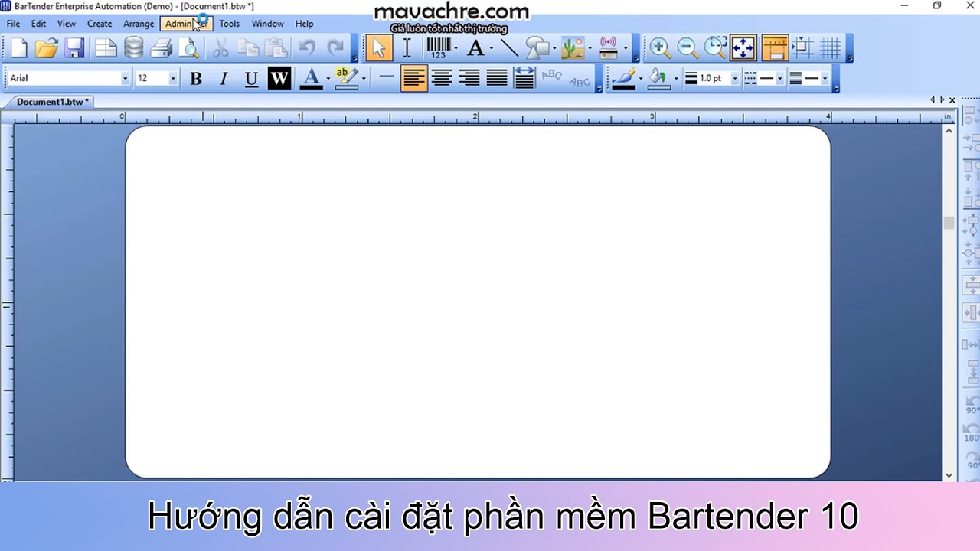This screenshot has height=551, width=980.
Task: Open the Window menu
Action: pyautogui.click(x=268, y=24)
